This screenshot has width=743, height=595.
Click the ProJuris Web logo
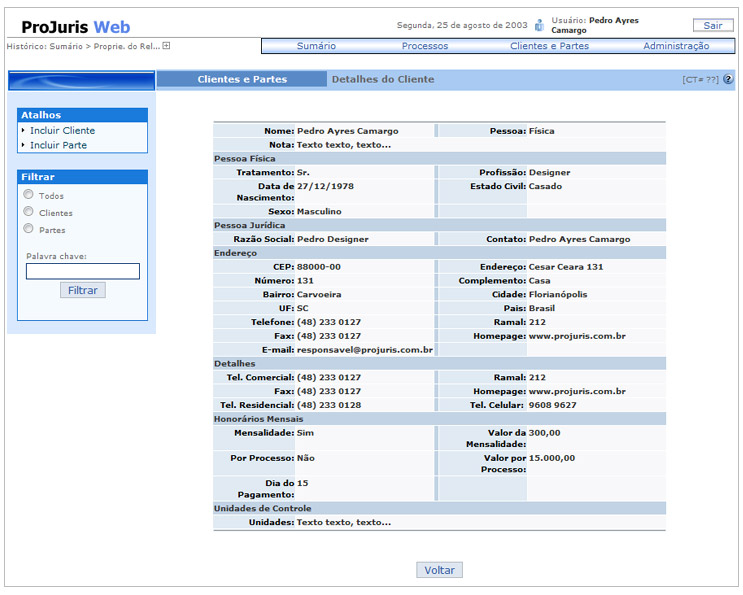76,27
